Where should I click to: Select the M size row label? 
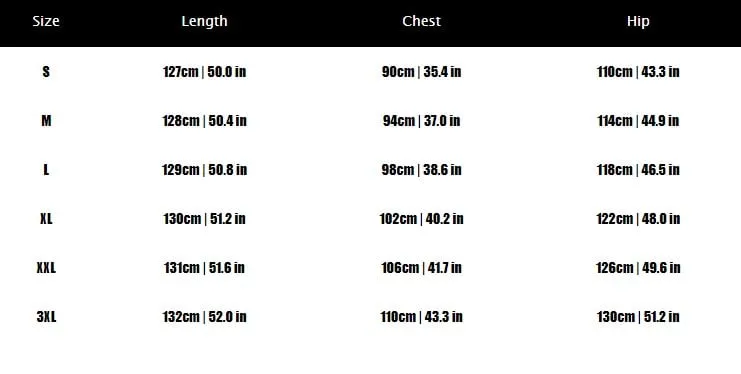[x=46, y=121]
